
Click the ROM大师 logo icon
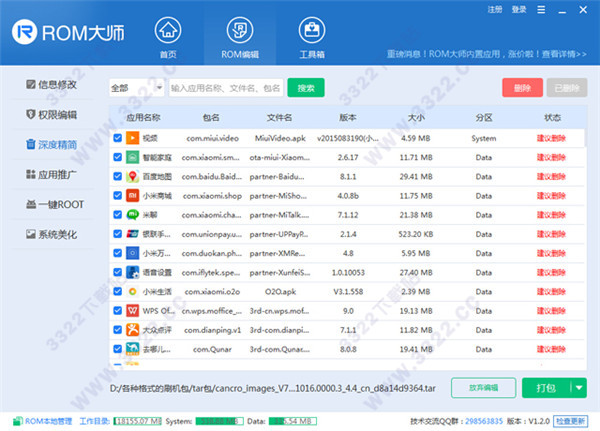[28, 32]
